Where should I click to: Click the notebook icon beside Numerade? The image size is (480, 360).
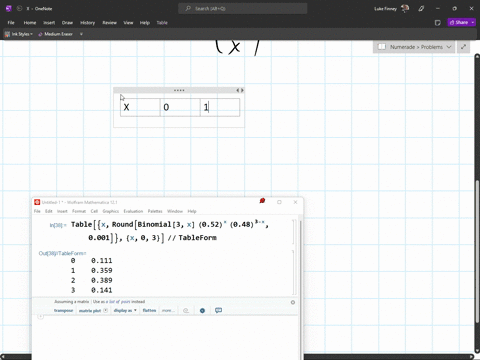pos(382,47)
